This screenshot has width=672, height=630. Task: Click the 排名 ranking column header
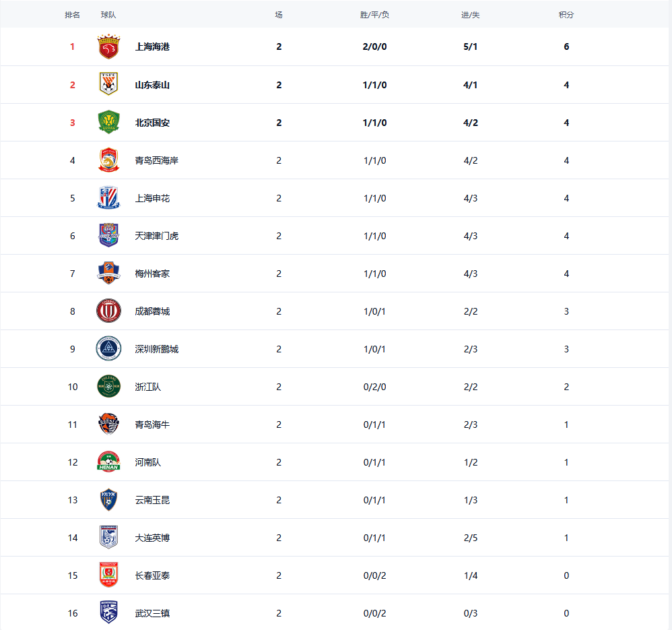(x=72, y=15)
